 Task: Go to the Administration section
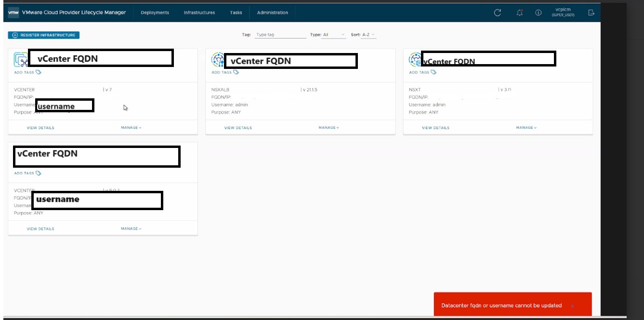[273, 13]
